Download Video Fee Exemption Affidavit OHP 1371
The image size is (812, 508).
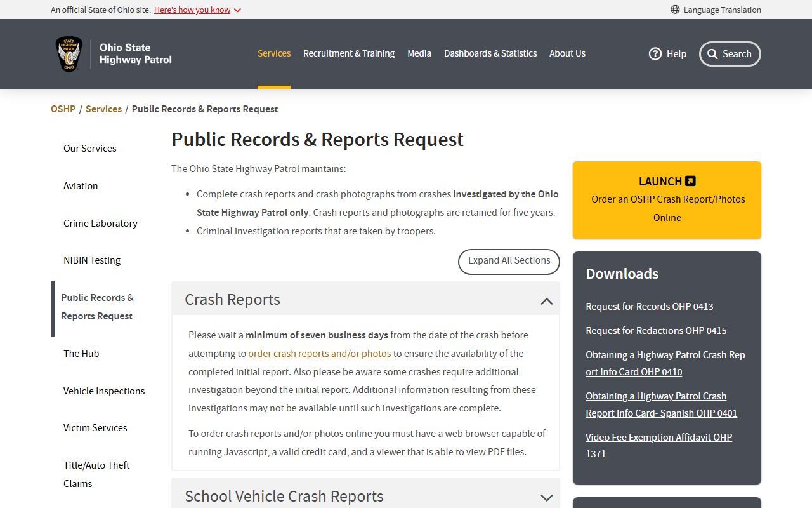[x=659, y=446]
